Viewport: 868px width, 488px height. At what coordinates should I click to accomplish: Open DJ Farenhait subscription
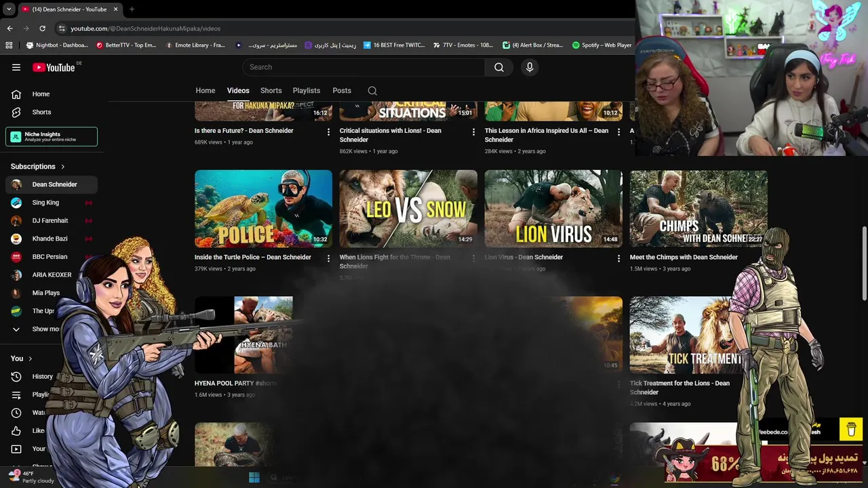click(x=52, y=220)
